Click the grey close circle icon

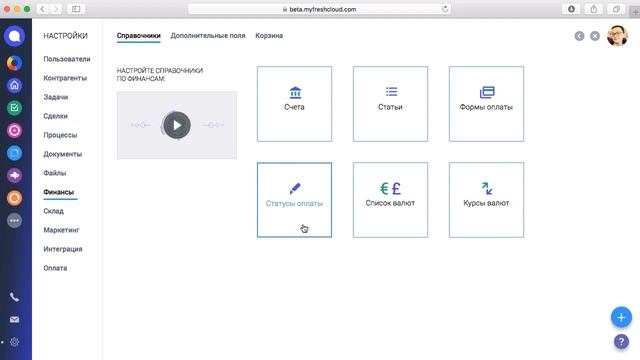595,36
